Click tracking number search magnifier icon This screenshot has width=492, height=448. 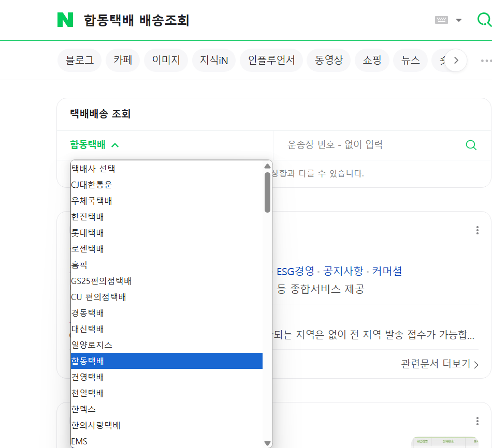[x=471, y=145]
